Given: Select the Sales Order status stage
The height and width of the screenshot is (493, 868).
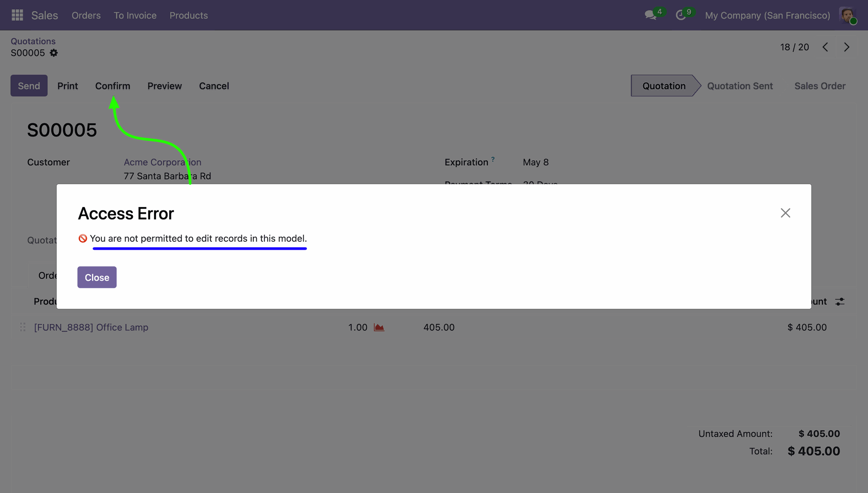Looking at the screenshot, I should click(820, 85).
